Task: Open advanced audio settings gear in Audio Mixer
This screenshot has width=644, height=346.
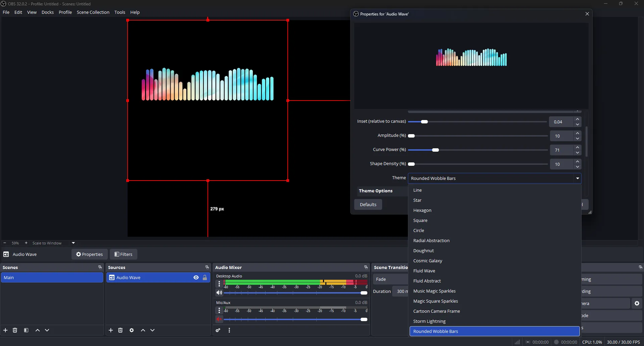Action: coord(218,330)
